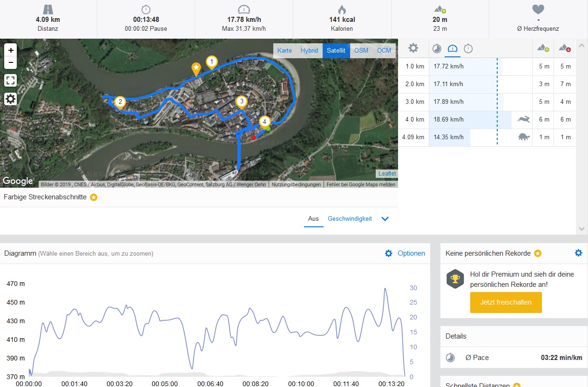Switch splits table to speed view

[453, 48]
